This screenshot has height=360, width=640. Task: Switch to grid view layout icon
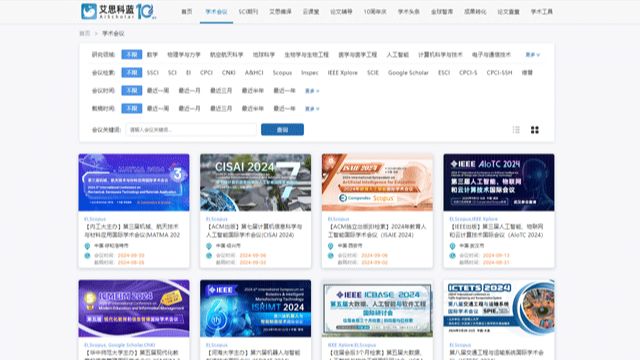[x=535, y=130]
